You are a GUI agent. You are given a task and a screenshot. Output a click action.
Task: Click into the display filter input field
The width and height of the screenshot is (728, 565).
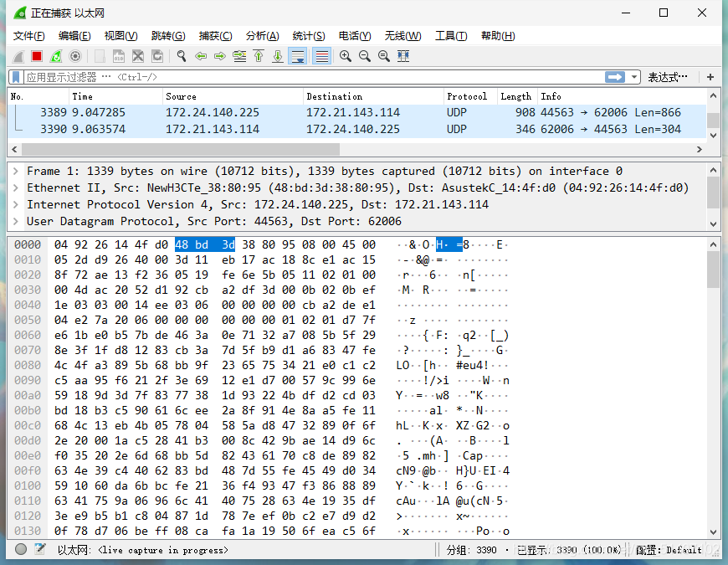point(314,77)
